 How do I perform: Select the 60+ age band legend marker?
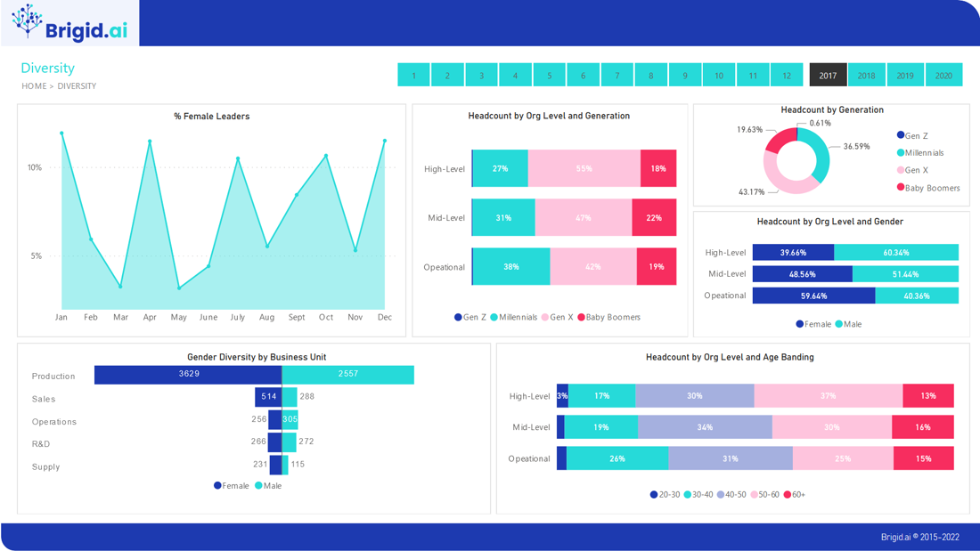787,495
